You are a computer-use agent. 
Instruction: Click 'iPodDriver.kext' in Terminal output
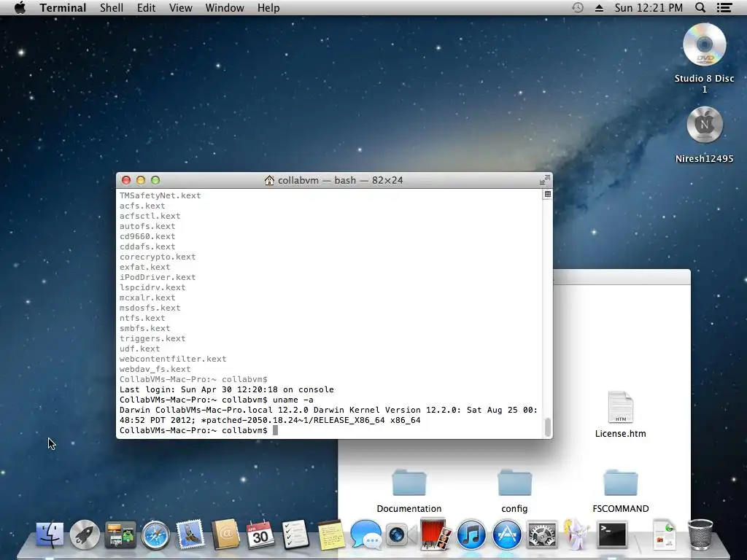coord(158,277)
